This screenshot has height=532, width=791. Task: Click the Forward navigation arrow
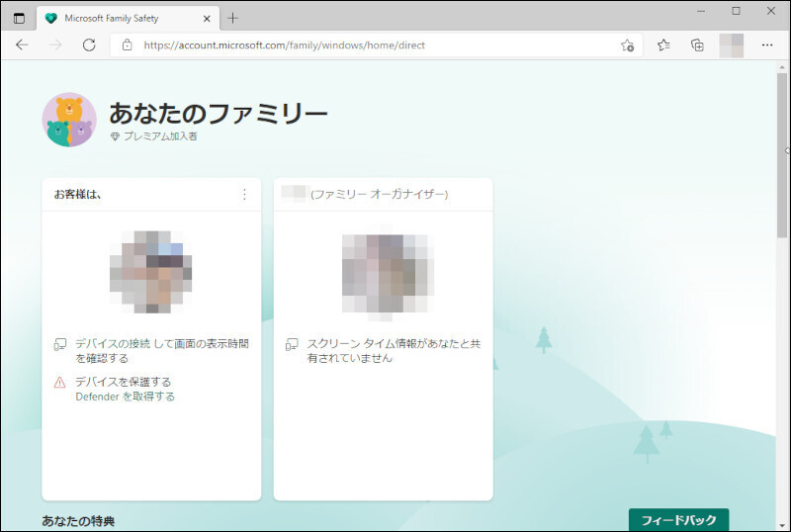(x=55, y=44)
